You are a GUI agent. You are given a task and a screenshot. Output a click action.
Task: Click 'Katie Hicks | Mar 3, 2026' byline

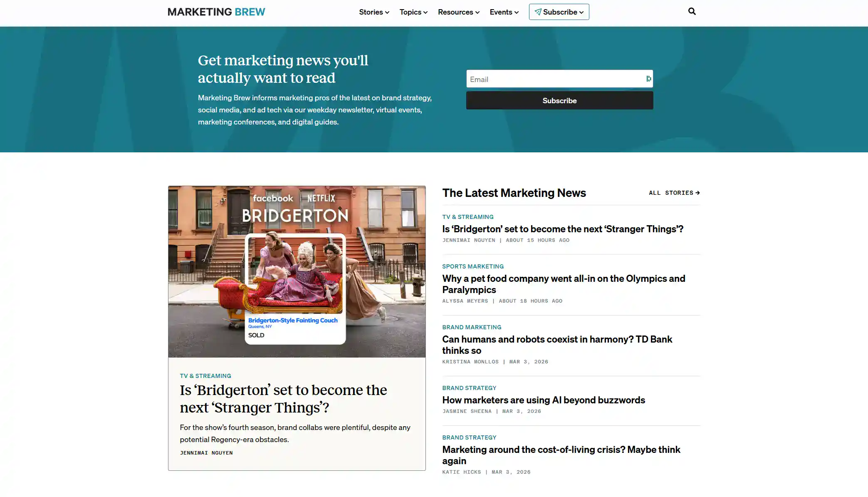(x=486, y=472)
